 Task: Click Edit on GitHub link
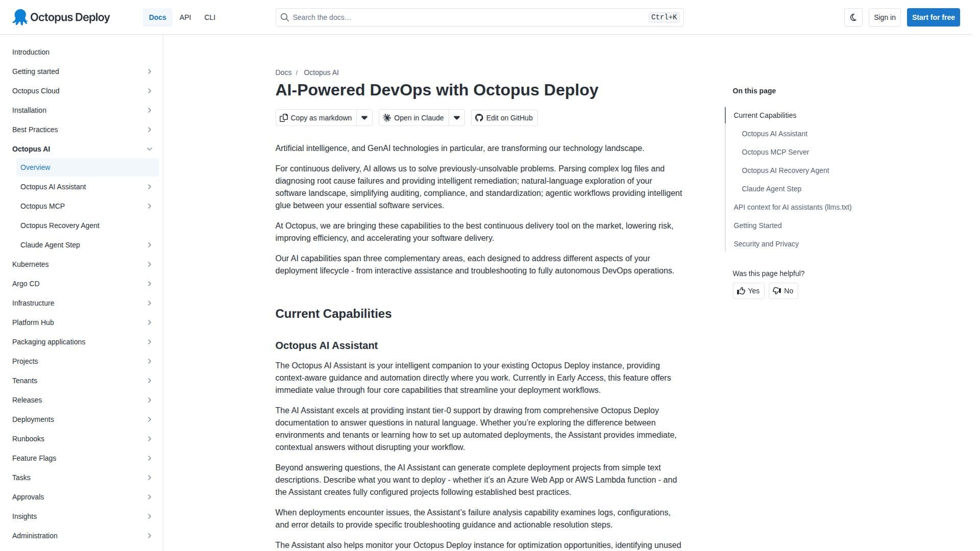504,118
